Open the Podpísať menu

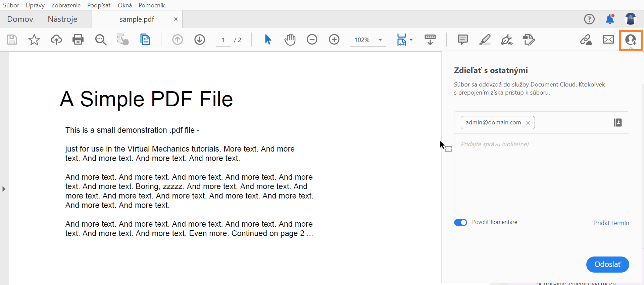(99, 5)
